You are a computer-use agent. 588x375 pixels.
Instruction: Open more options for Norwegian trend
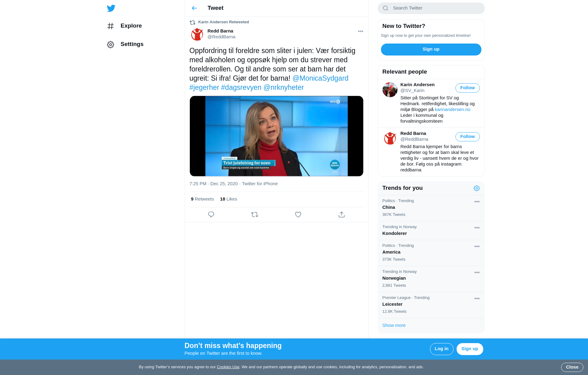(x=477, y=273)
